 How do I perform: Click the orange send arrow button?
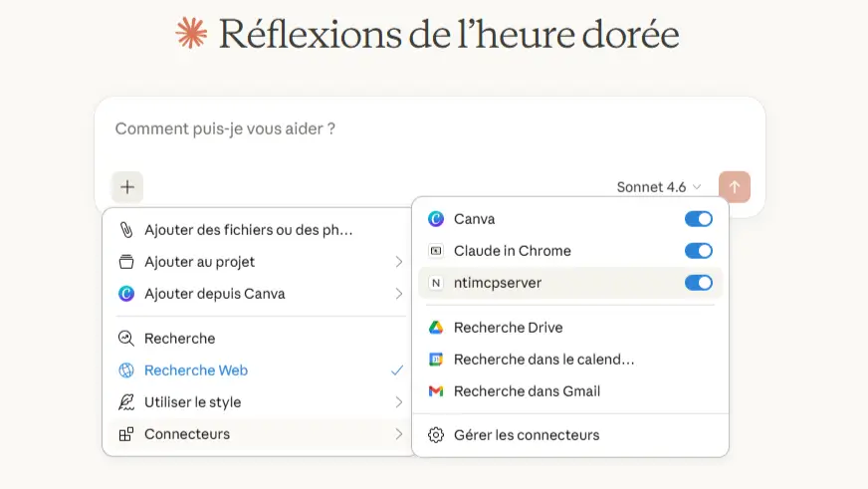tap(735, 186)
